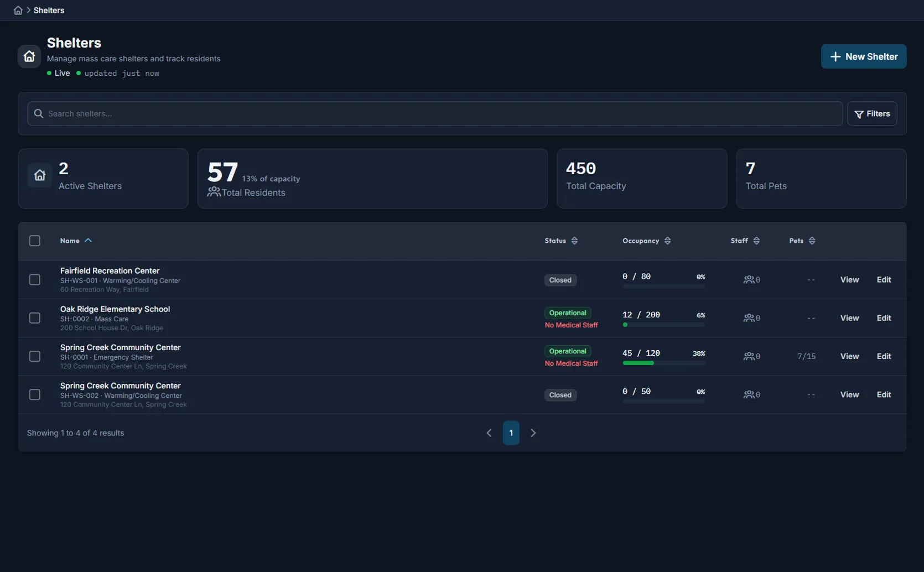
Task: Click the 'updated just now' text
Action: point(121,73)
